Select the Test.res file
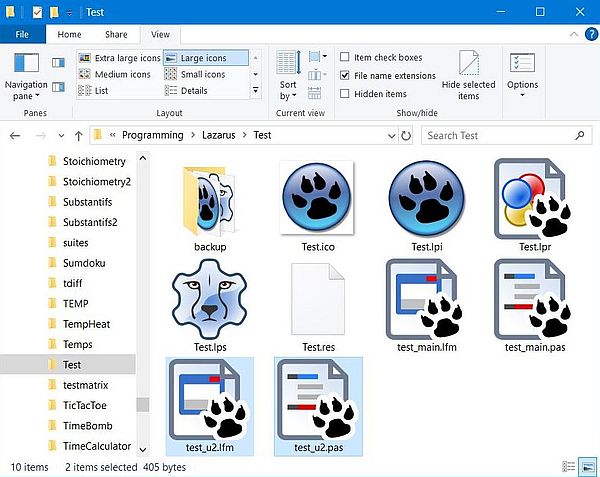The image size is (600, 477). 318,306
